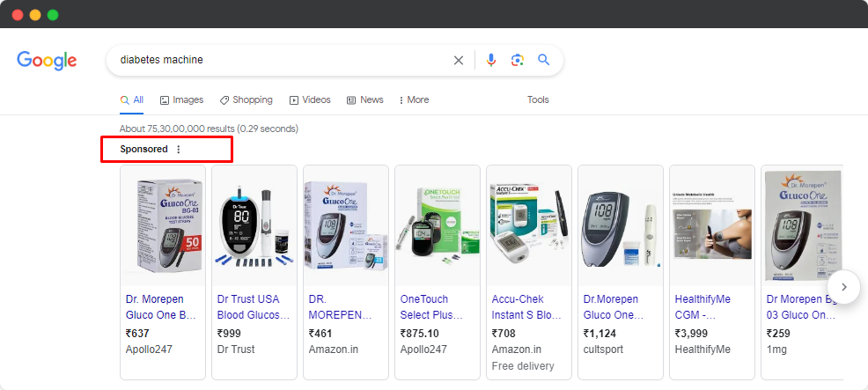Click the ₹3,999 price text
This screenshot has width=868, height=390.
point(691,334)
